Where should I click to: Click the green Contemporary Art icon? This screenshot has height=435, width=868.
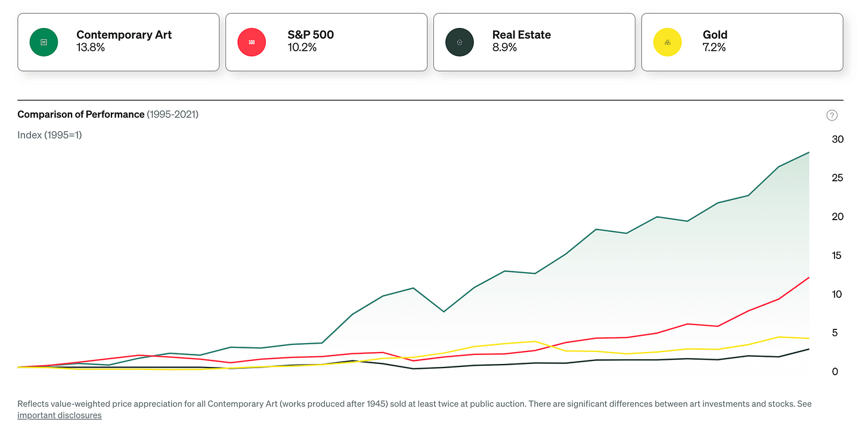[44, 42]
